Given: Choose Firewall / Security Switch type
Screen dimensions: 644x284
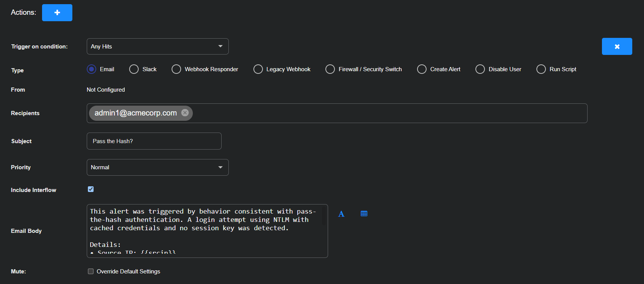Looking at the screenshot, I should [330, 69].
